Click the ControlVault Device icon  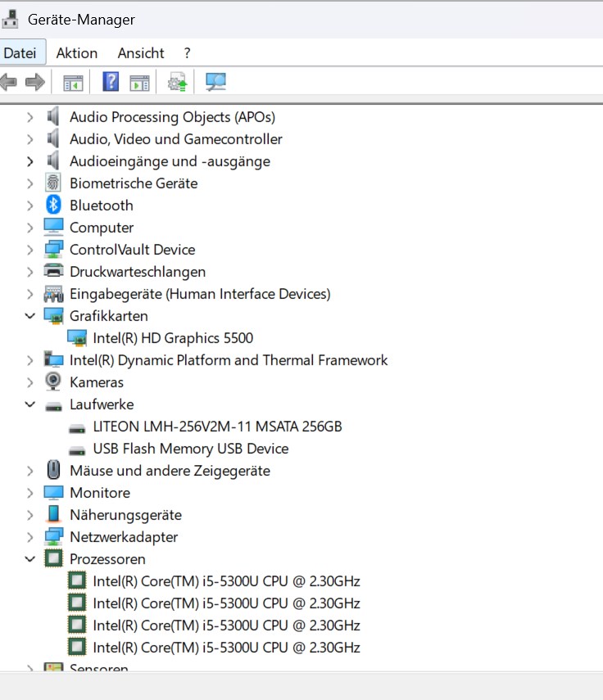(x=53, y=249)
